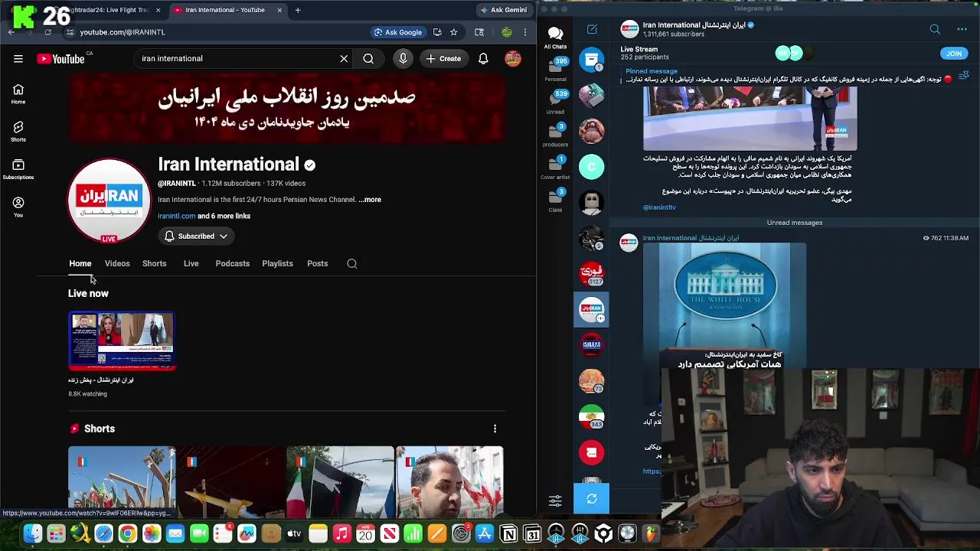This screenshot has width=980, height=551.
Task: Open the 'and 6 more links' link
Action: (x=224, y=217)
